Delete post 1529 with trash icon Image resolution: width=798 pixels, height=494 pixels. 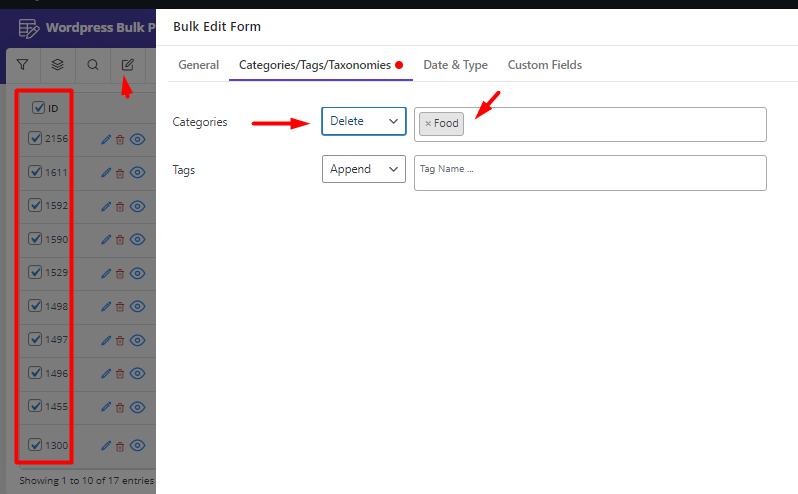(x=120, y=274)
